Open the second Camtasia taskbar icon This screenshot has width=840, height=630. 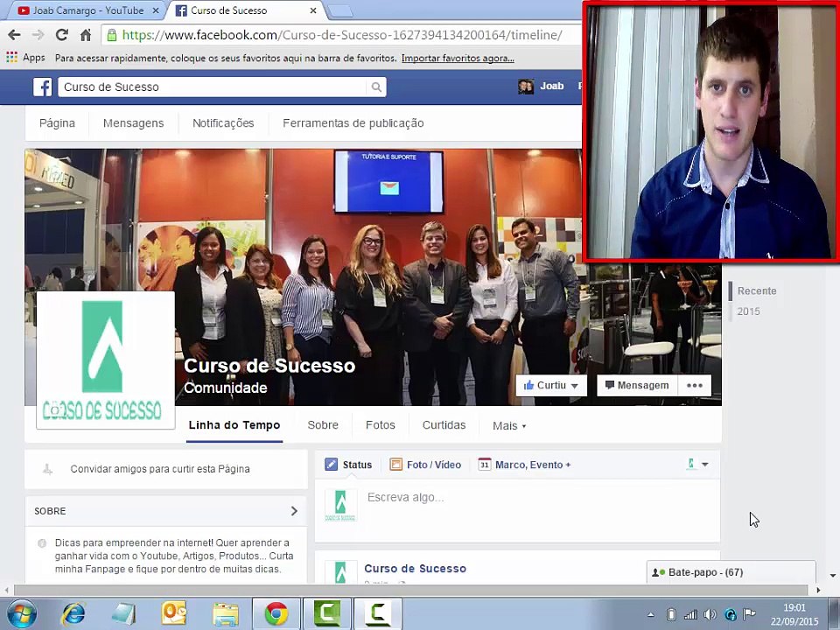pos(378,614)
